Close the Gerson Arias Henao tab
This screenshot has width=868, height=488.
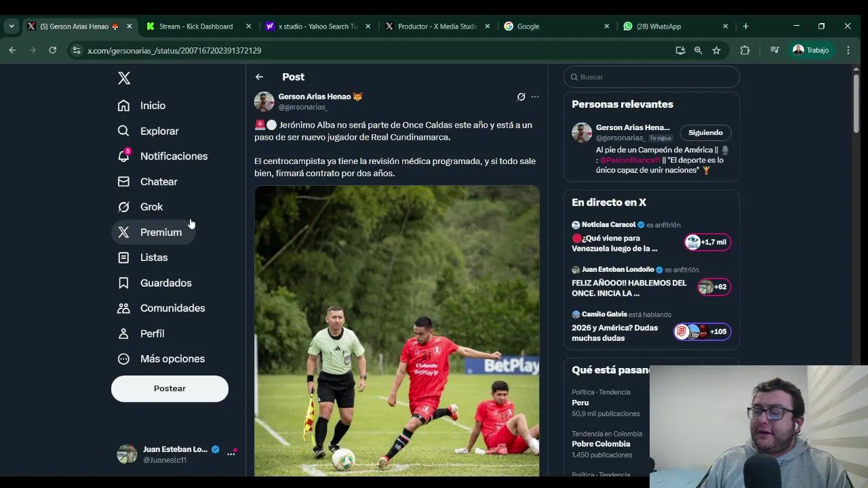click(x=129, y=26)
